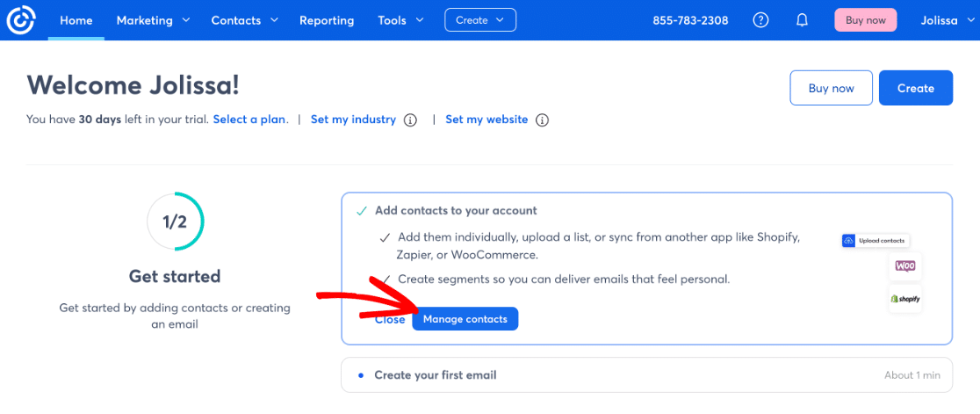The image size is (980, 414).
Task: Click info icon next to Set my website
Action: (543, 120)
